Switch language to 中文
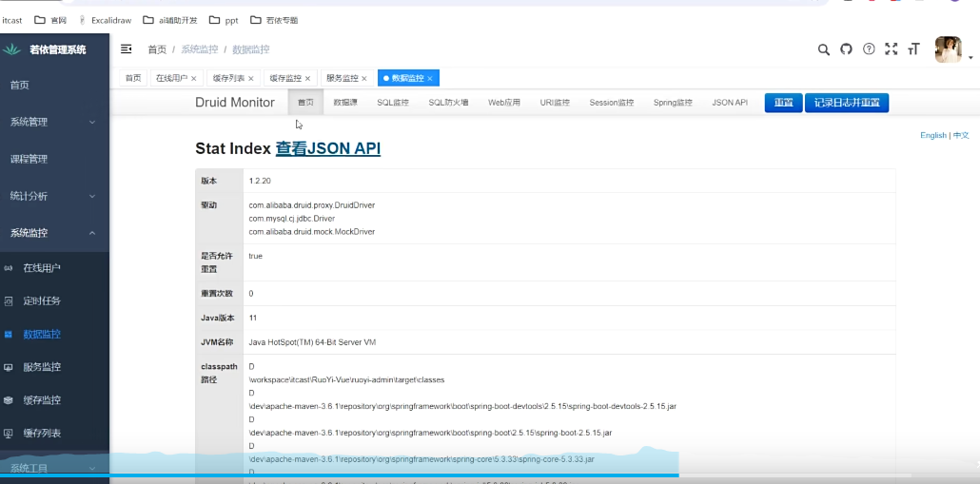 point(961,136)
